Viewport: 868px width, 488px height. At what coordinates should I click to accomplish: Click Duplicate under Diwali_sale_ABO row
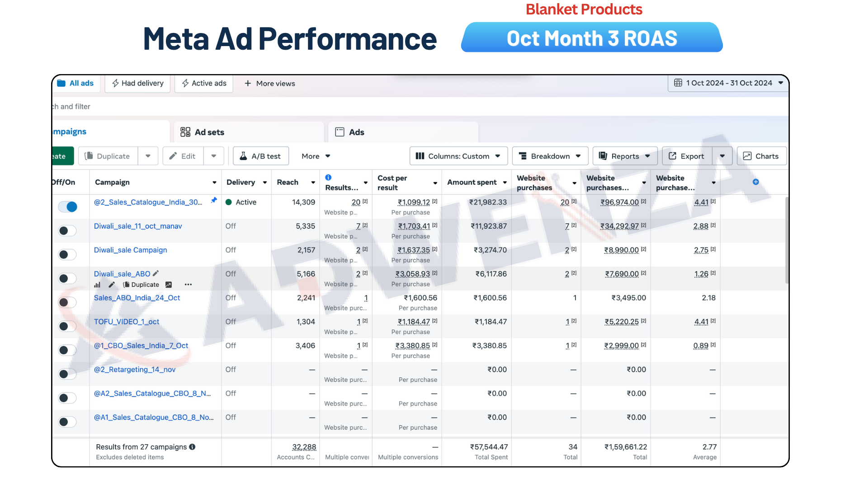[141, 285]
